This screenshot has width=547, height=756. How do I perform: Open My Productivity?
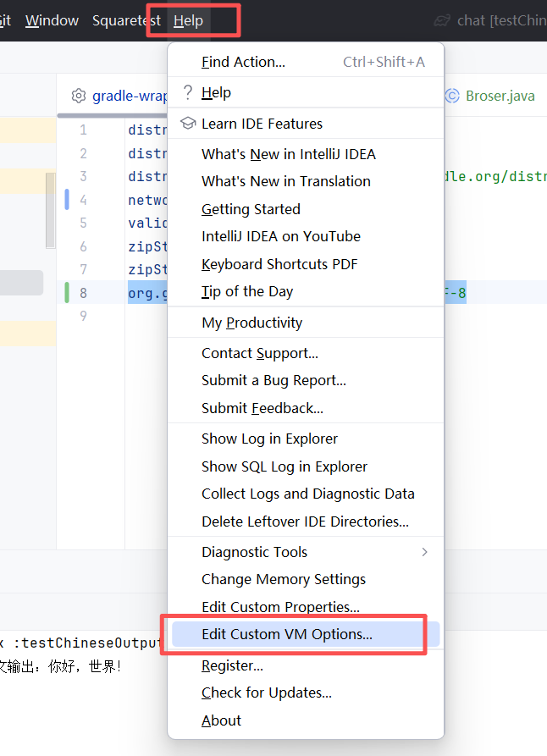point(306,323)
